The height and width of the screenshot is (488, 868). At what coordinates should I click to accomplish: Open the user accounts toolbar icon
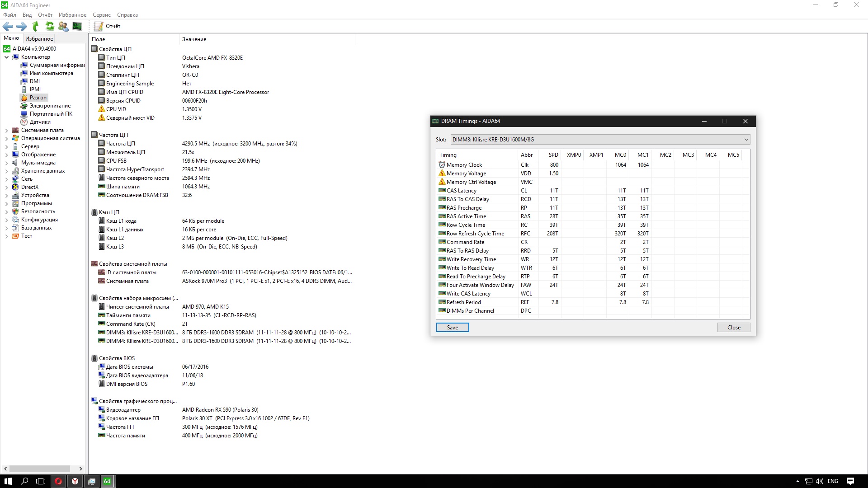pos(63,26)
